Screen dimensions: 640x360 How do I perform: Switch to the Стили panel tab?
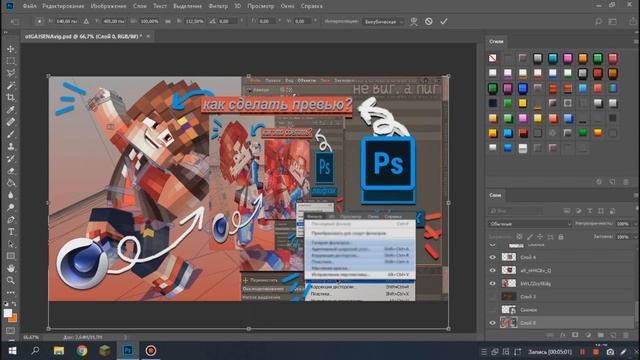point(496,41)
